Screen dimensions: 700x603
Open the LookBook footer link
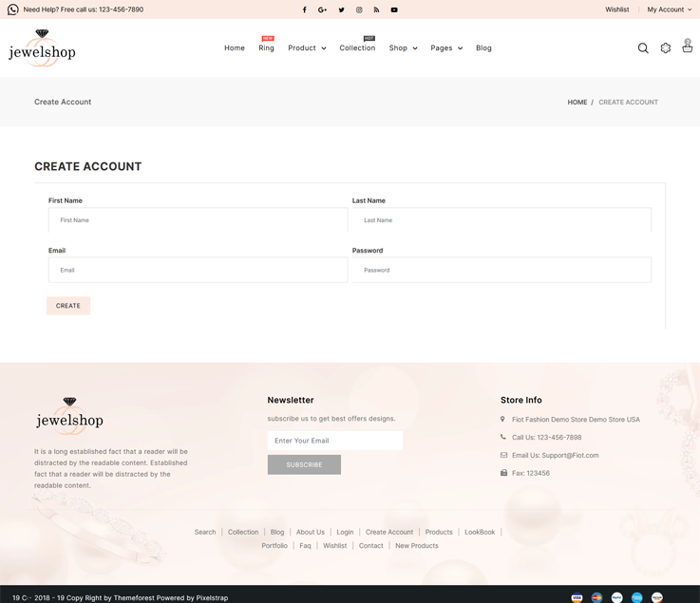pos(480,532)
